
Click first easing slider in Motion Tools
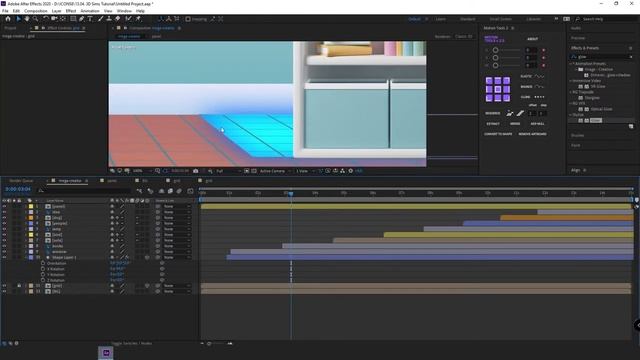point(506,50)
